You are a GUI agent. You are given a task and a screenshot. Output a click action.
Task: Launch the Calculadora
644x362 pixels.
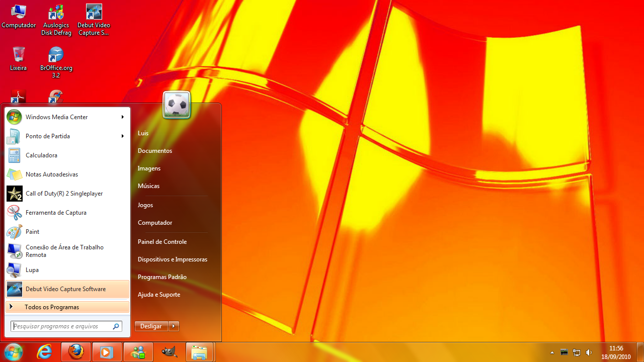click(41, 155)
